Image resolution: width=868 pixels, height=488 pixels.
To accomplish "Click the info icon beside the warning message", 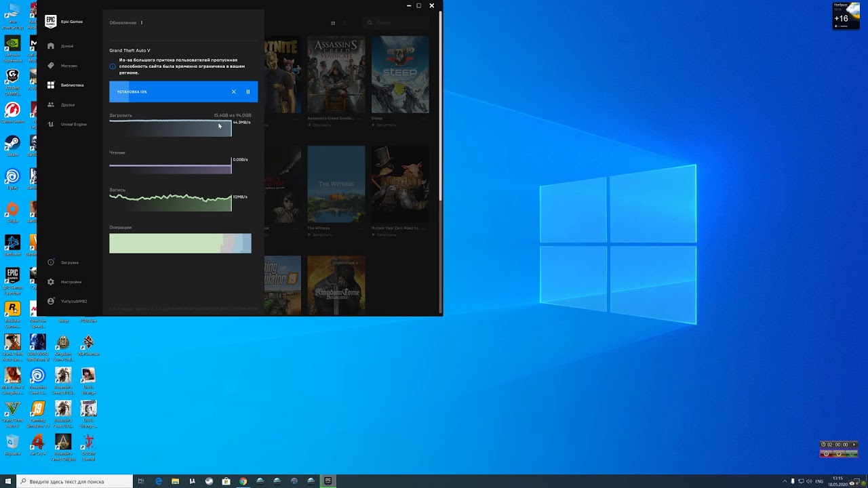I will [113, 66].
